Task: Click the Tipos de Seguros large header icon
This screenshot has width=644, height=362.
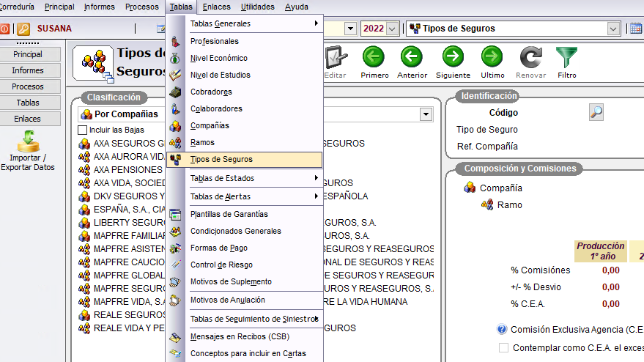Action: [93, 63]
